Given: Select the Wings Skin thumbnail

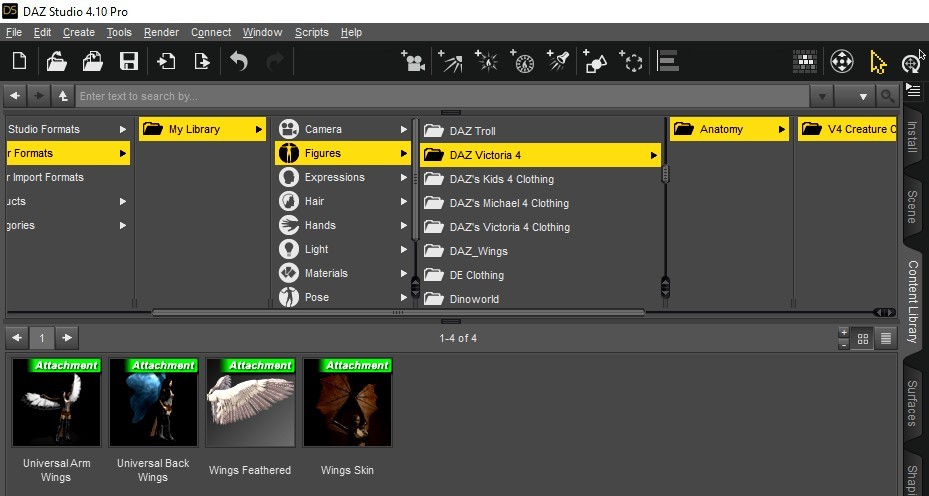Looking at the screenshot, I should [x=347, y=402].
